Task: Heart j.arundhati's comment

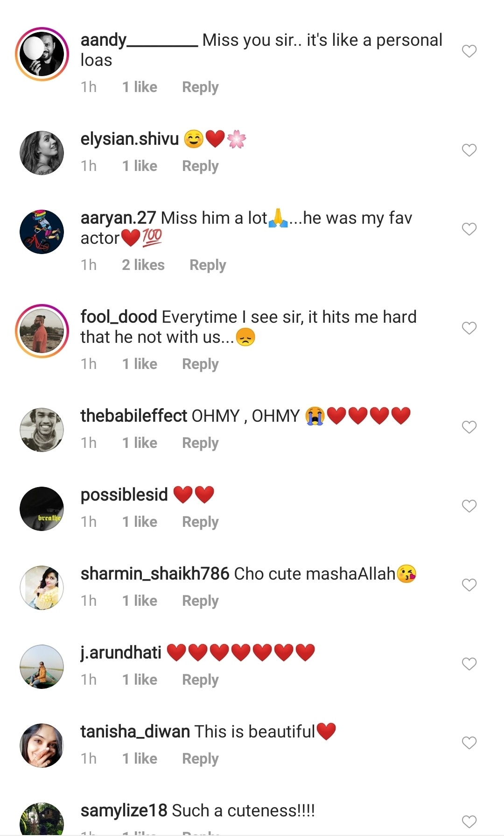Action: click(x=469, y=664)
